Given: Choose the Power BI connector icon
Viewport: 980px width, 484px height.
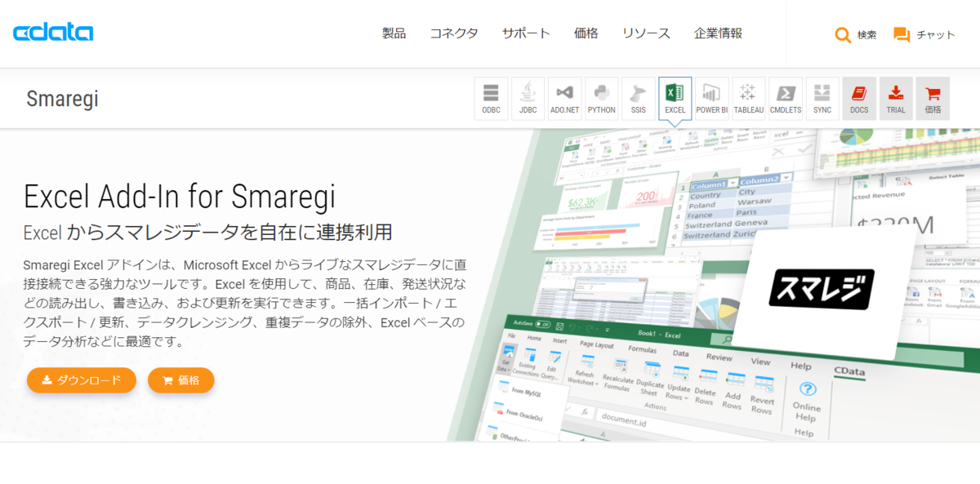Looking at the screenshot, I should pyautogui.click(x=712, y=99).
